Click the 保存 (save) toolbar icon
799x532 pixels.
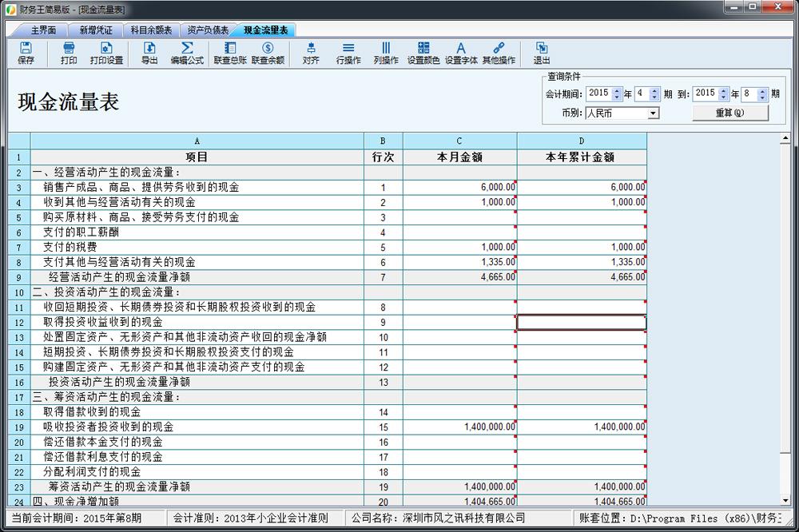pyautogui.click(x=26, y=53)
